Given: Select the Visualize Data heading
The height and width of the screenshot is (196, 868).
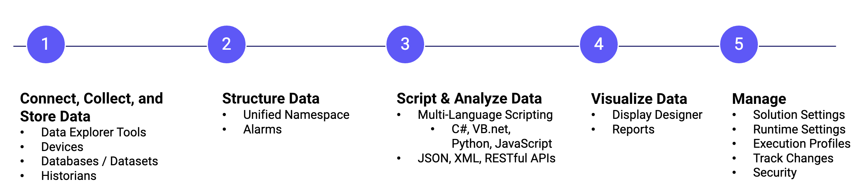Looking at the screenshot, I should tap(639, 99).
